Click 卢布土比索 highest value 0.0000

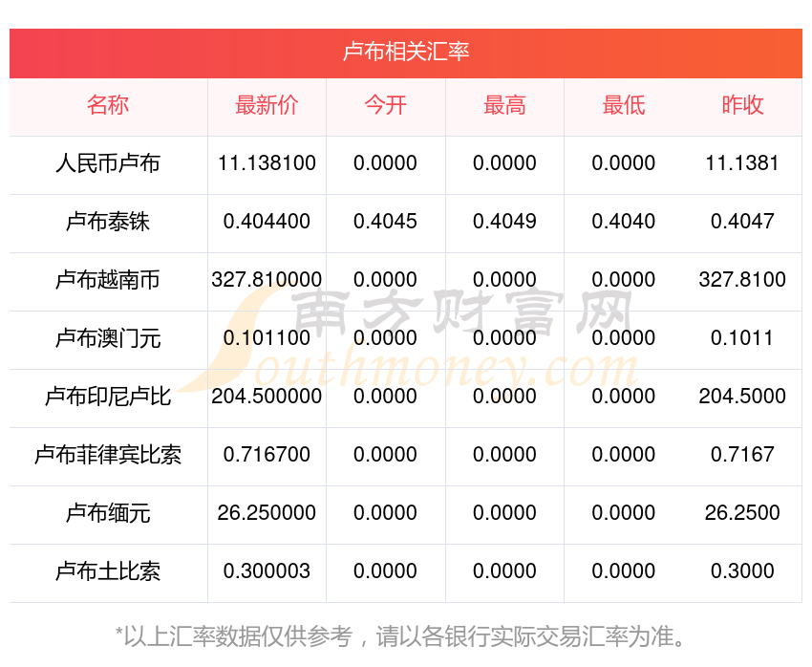tap(504, 571)
